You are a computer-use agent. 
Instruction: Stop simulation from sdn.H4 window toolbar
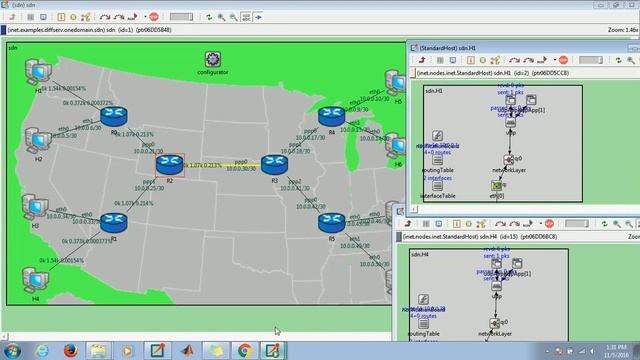(x=549, y=224)
